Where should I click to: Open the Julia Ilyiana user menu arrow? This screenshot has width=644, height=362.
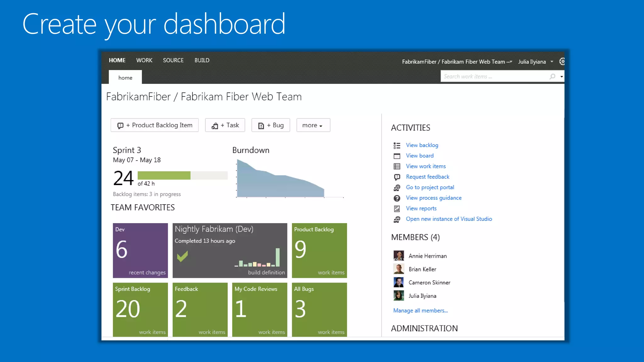coord(552,62)
